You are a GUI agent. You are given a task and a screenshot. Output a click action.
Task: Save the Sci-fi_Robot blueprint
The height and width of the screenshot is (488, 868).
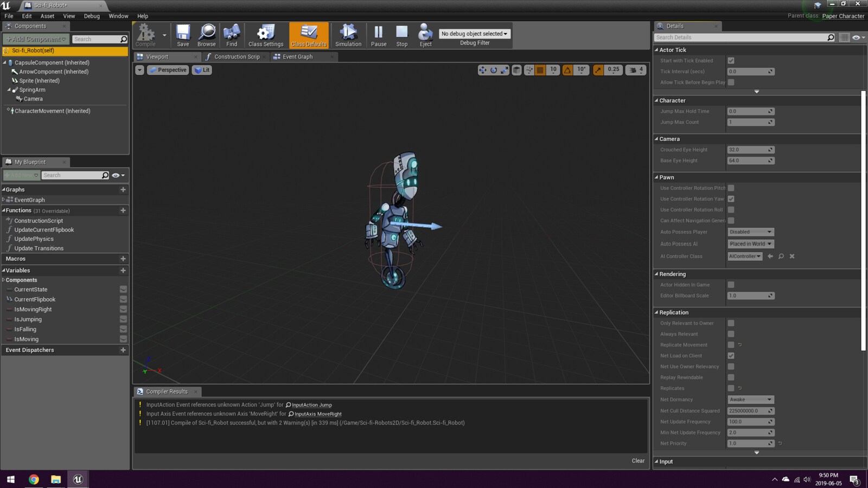point(183,34)
